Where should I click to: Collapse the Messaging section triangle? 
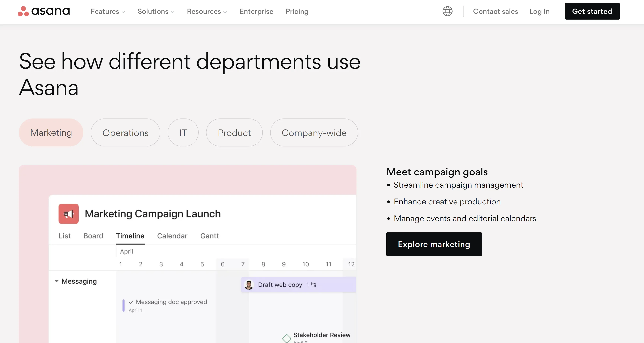(x=56, y=281)
